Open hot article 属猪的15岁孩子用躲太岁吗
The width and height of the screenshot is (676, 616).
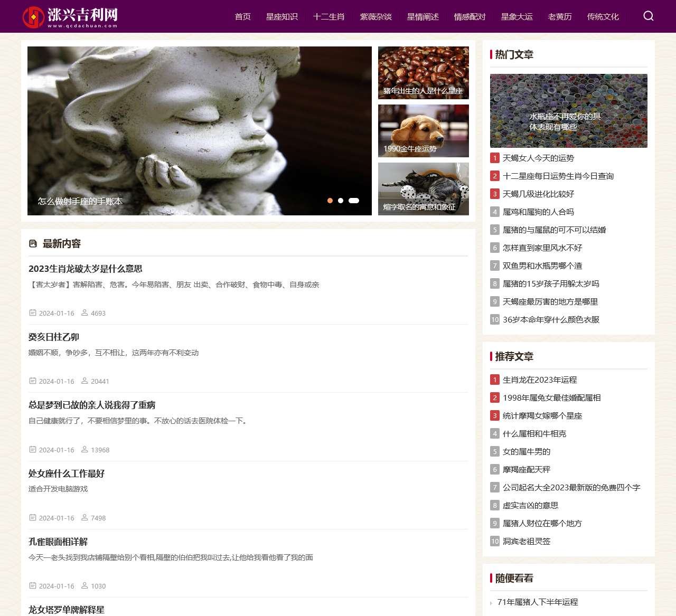pos(551,283)
